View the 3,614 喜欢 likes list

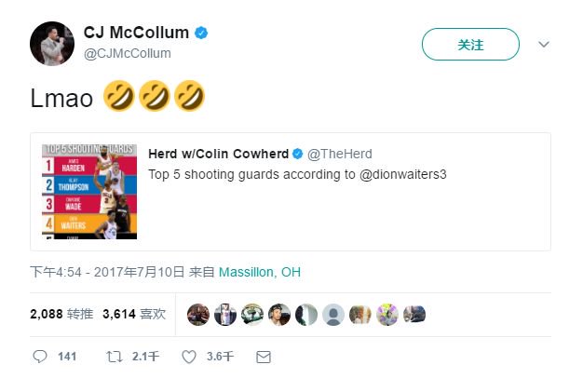pos(134,314)
